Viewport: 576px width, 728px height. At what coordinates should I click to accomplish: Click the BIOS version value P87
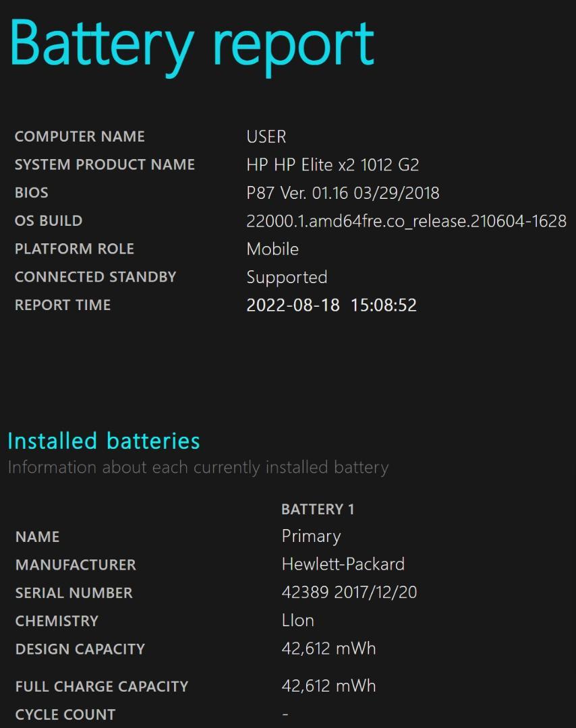(x=343, y=193)
